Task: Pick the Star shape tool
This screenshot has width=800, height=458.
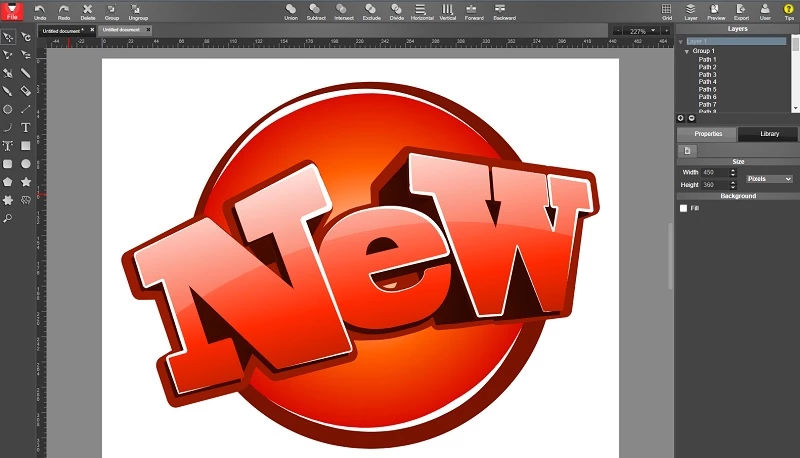Action: click(x=26, y=181)
